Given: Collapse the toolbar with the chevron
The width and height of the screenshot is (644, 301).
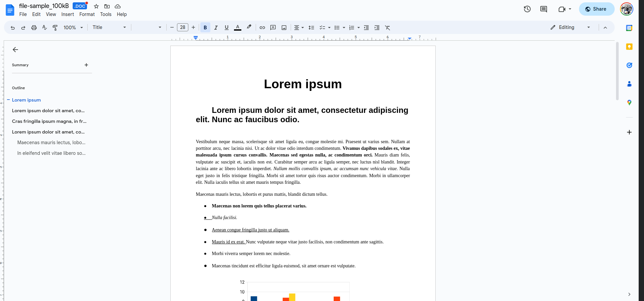Looking at the screenshot, I should (605, 28).
